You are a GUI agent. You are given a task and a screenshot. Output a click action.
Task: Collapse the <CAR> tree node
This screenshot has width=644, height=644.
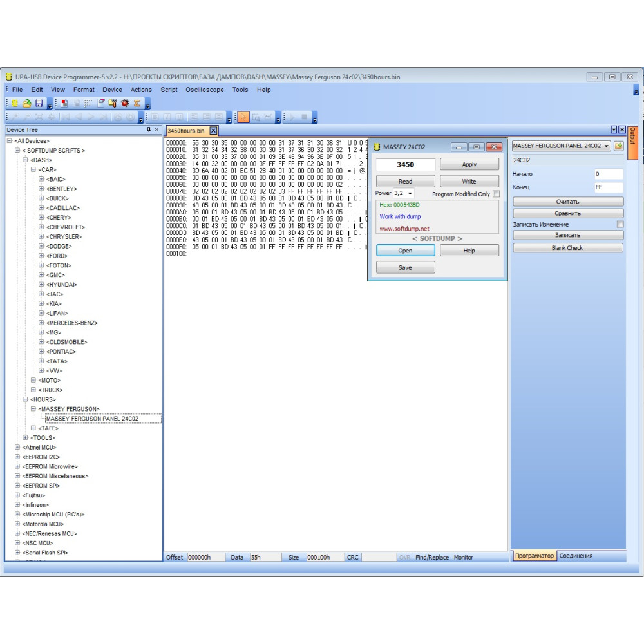(33, 169)
